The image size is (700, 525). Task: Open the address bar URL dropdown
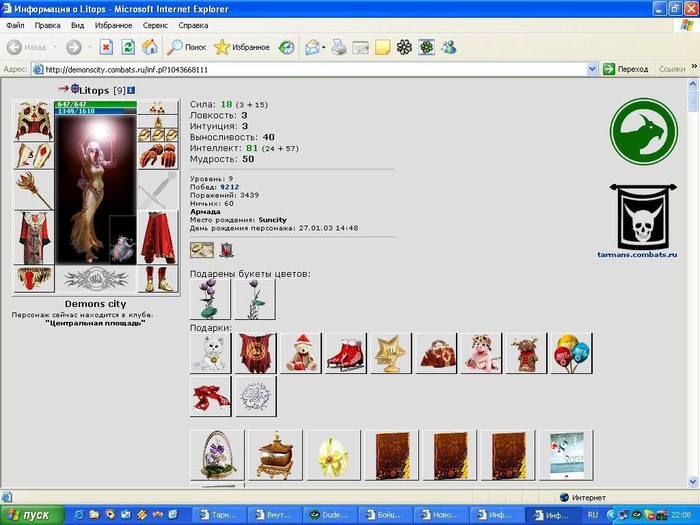coord(596,70)
